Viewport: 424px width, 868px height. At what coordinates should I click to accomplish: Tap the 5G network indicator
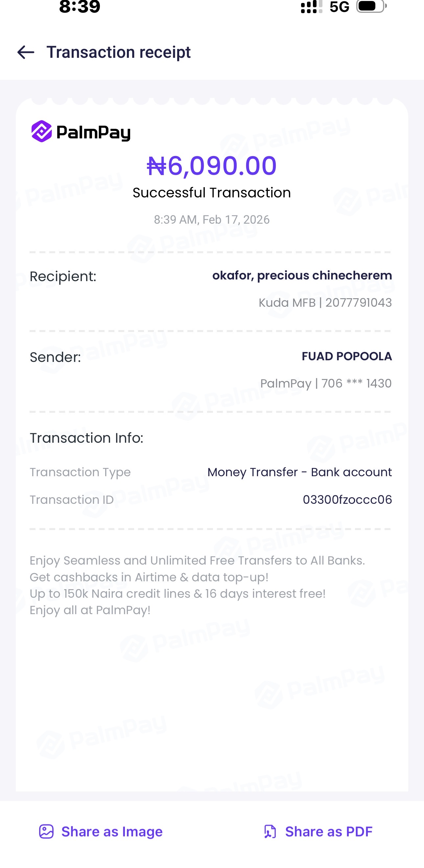pyautogui.click(x=339, y=7)
